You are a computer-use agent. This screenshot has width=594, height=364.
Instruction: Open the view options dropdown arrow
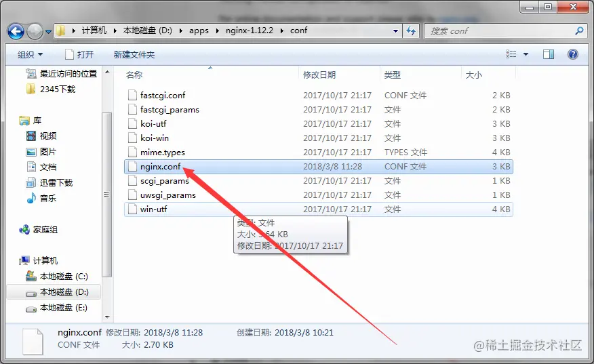[526, 54]
